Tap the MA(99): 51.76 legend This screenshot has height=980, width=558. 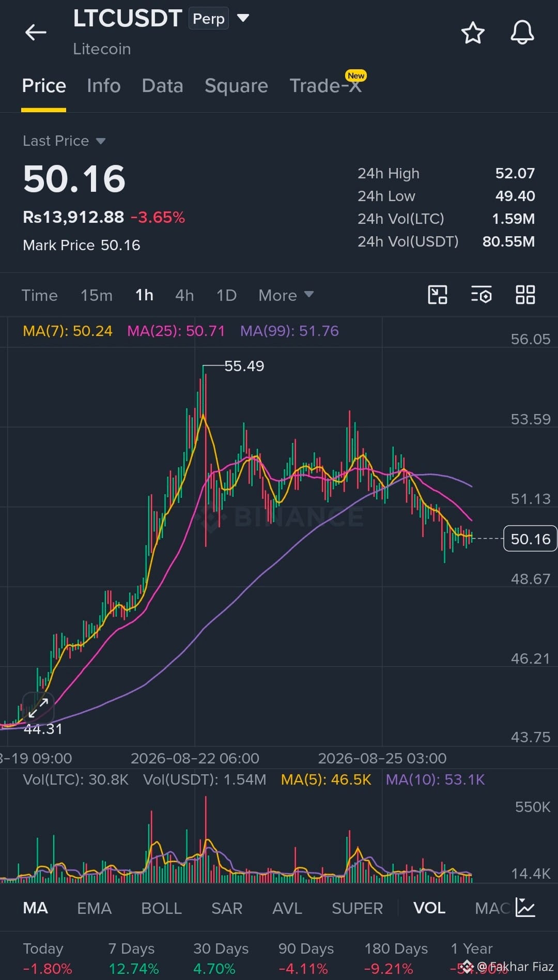(289, 331)
